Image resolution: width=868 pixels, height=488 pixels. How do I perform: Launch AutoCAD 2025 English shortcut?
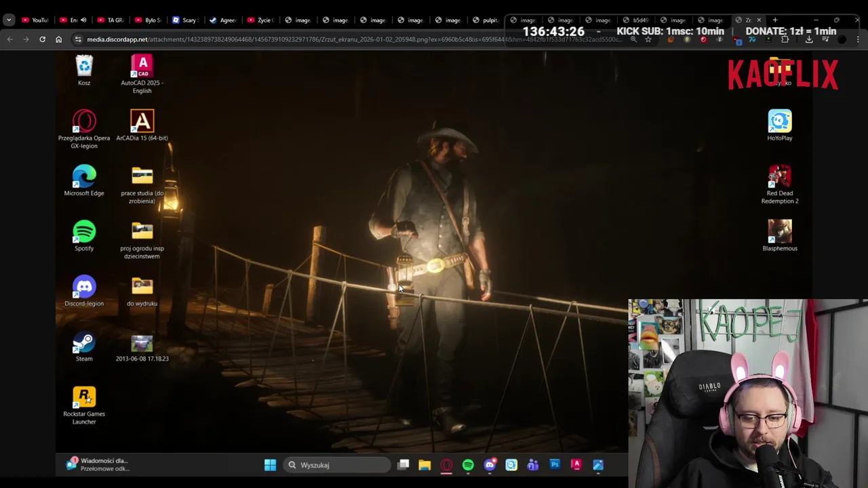click(x=142, y=75)
